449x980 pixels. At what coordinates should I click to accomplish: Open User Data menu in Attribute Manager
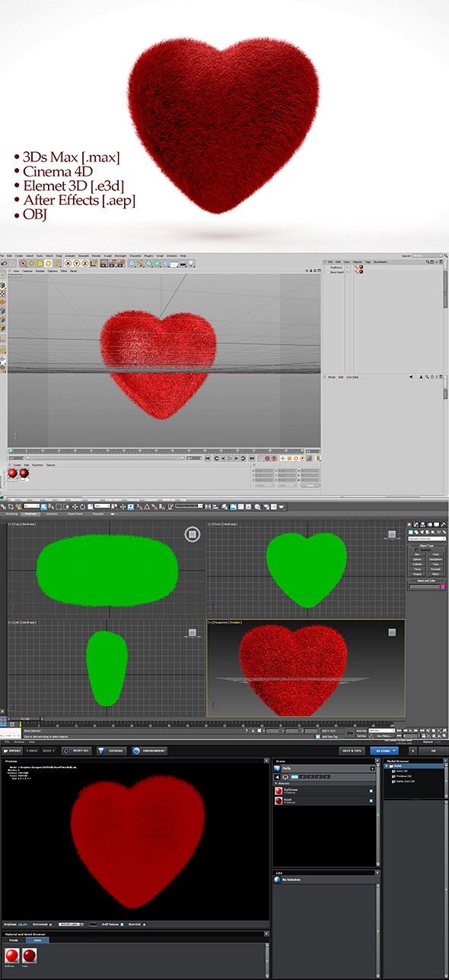click(352, 377)
